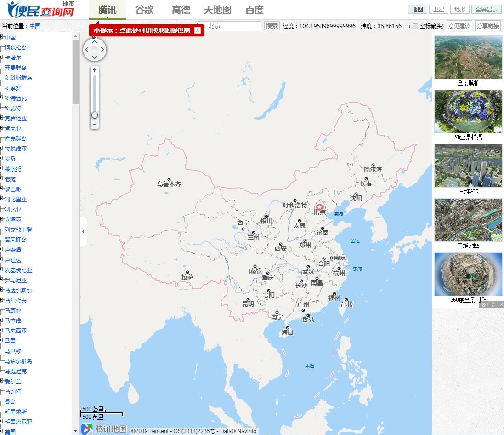Click the sidebar scrollbar thumb
This screenshot has width=504, height=435.
click(x=75, y=71)
